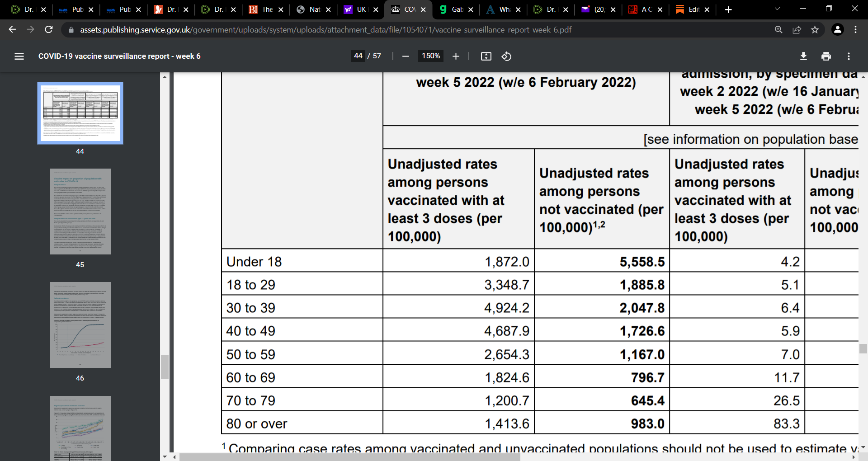Click the value 983.0
868x461 pixels.
coord(648,423)
